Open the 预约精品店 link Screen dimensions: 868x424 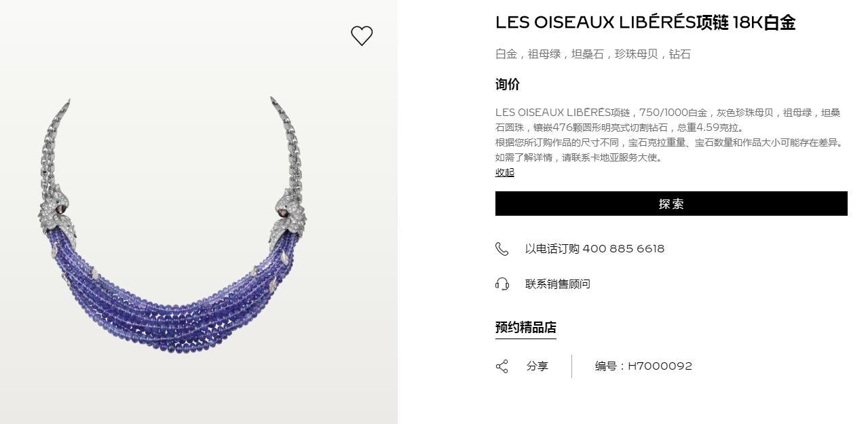(526, 328)
